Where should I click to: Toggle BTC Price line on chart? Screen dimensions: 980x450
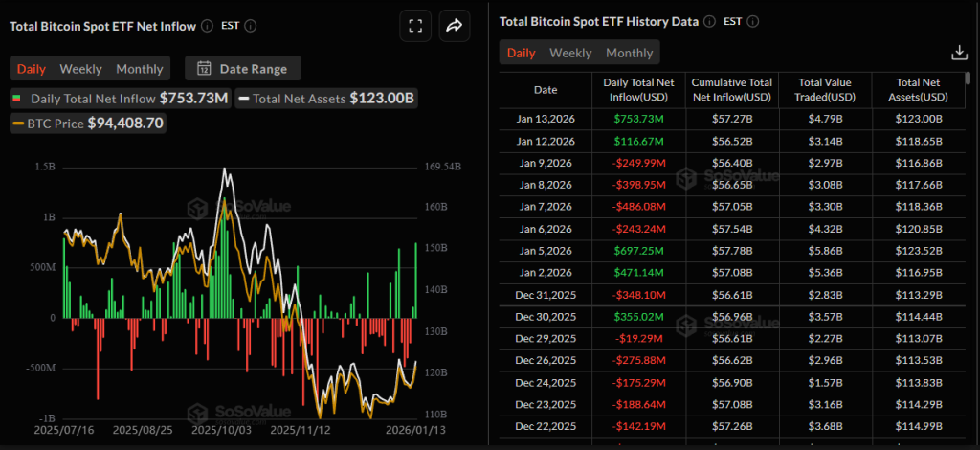[88, 123]
